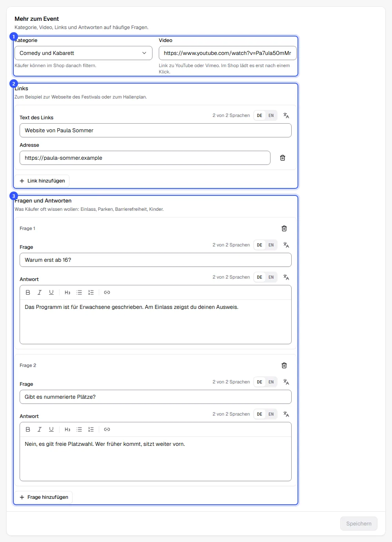Image resolution: width=392 pixels, height=542 pixels.
Task: Insert numbered list in Frage 2 answer
Action: click(91, 429)
